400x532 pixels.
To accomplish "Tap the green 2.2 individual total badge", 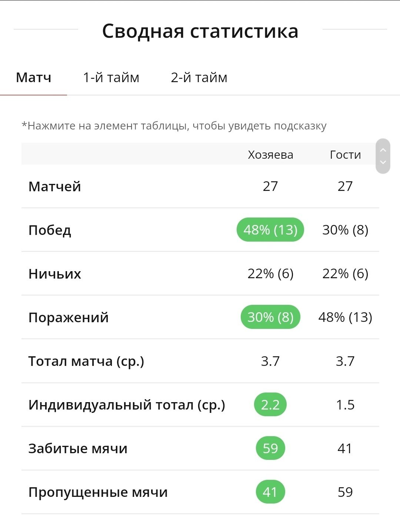I will [x=270, y=404].
